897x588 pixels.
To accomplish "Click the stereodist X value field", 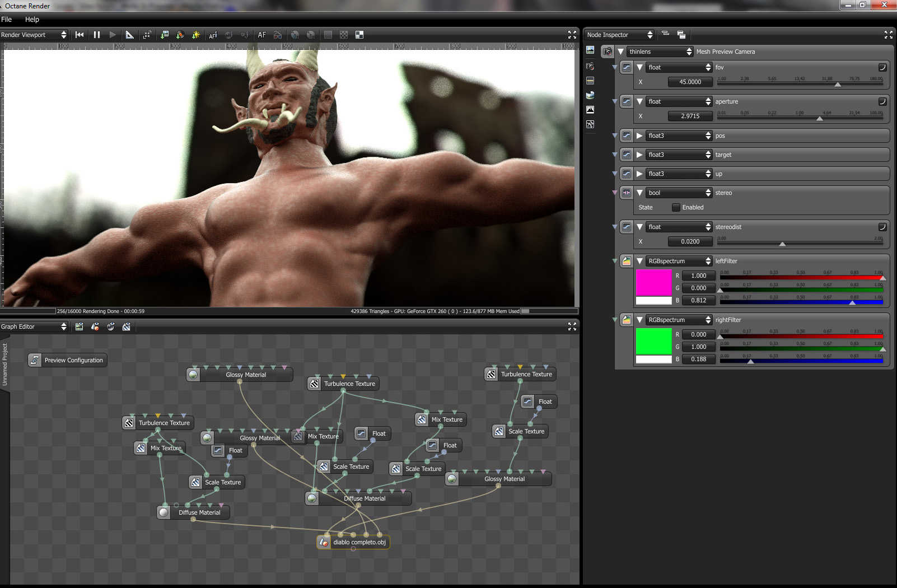I will click(x=690, y=241).
